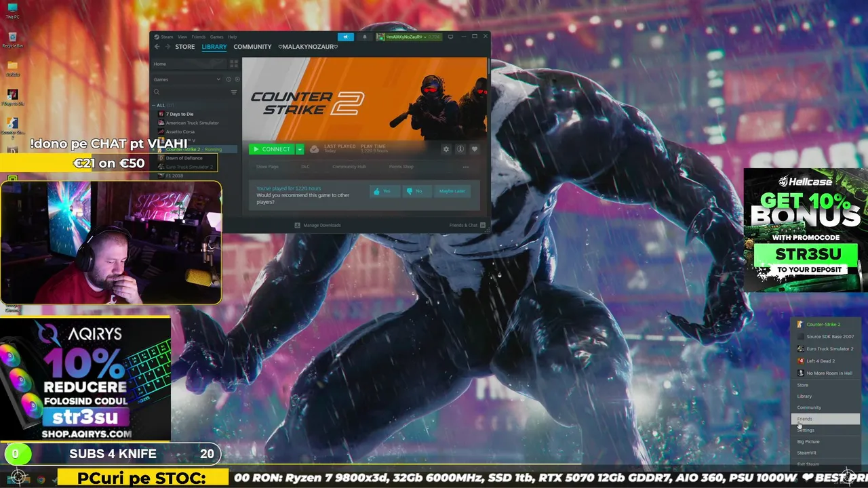Switch to the STORE tab

185,47
